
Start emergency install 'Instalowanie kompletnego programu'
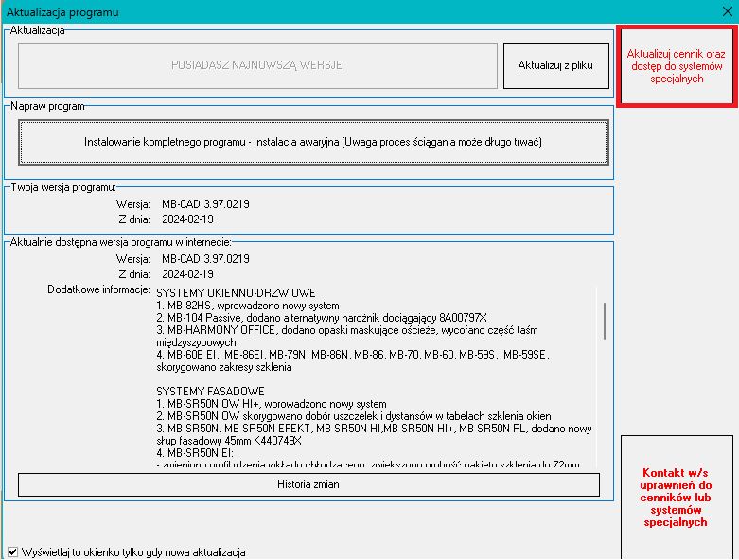coord(312,142)
